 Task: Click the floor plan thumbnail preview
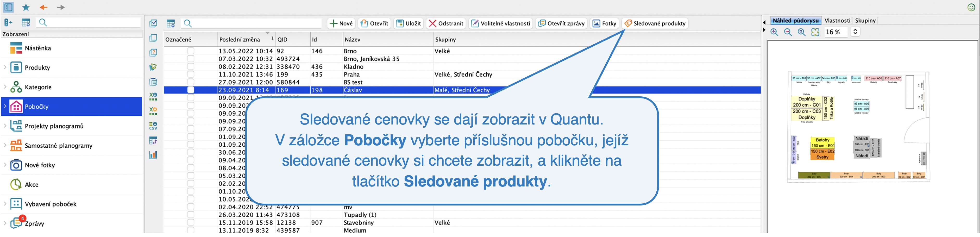click(x=859, y=127)
